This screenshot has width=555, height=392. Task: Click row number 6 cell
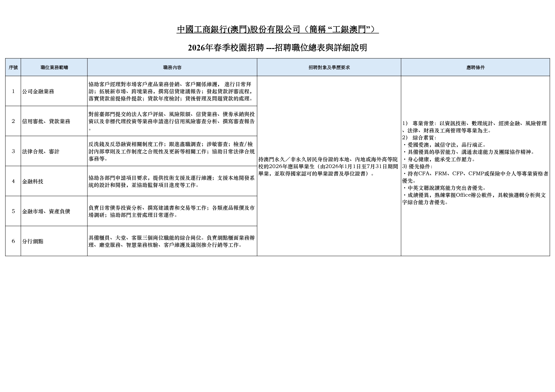13,241
